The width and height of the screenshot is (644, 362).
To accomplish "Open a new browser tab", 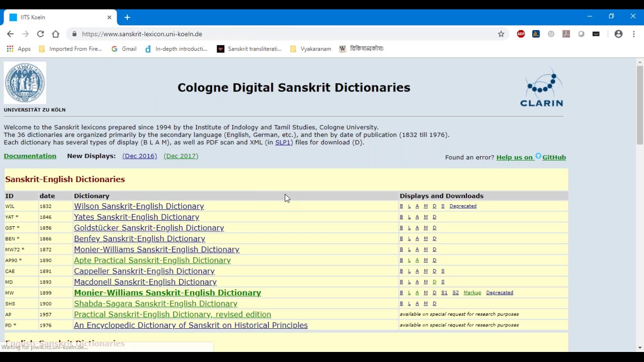I will (127, 17).
